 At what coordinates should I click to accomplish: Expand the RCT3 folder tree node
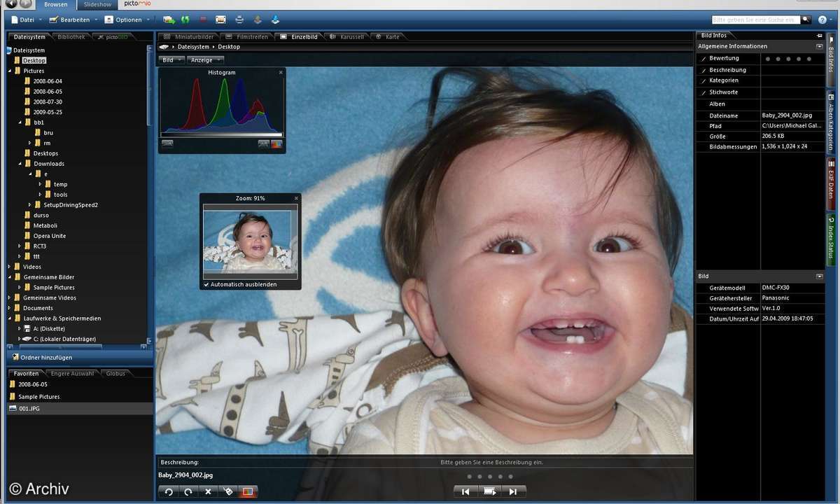tap(20, 246)
